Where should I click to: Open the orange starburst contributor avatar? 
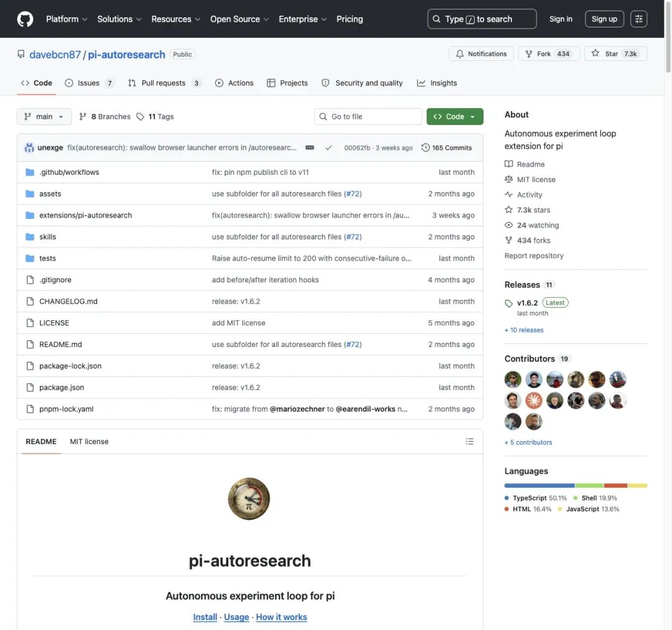point(534,401)
